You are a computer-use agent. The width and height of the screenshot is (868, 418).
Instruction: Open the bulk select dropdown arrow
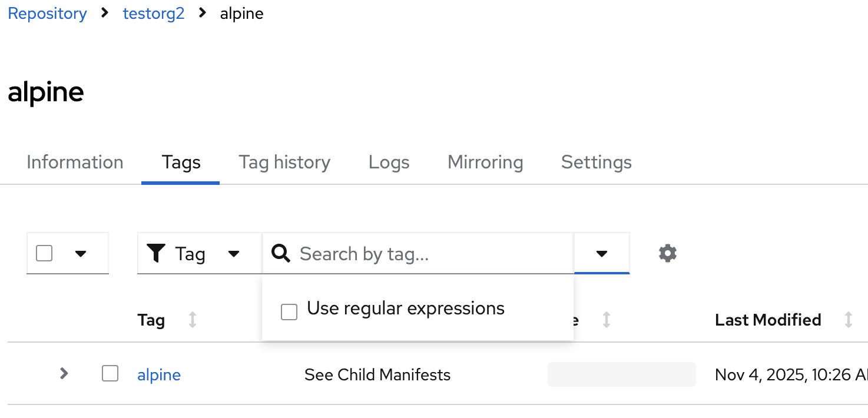(x=81, y=254)
